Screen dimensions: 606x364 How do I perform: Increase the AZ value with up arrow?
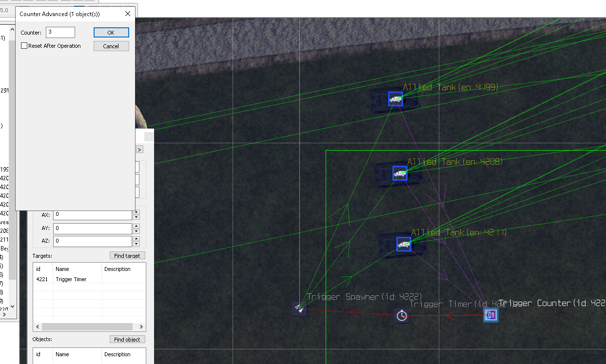136,239
